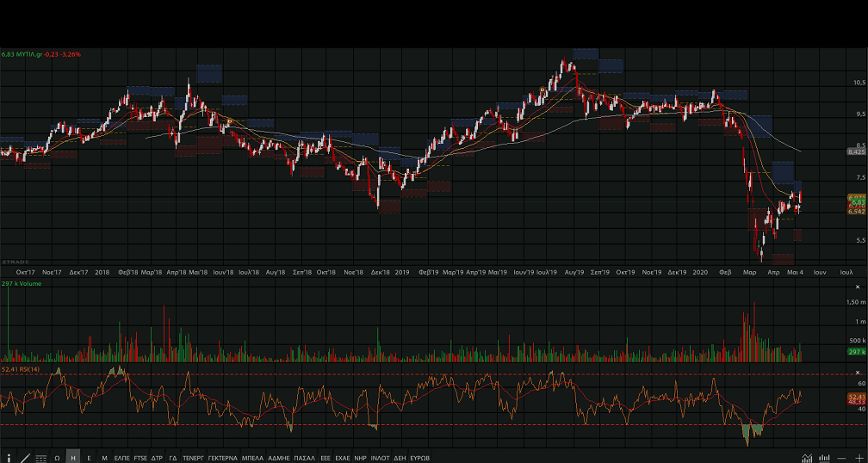This screenshot has height=463, width=868.
Task: Switch to the E weekly timeframe
Action: [89, 457]
